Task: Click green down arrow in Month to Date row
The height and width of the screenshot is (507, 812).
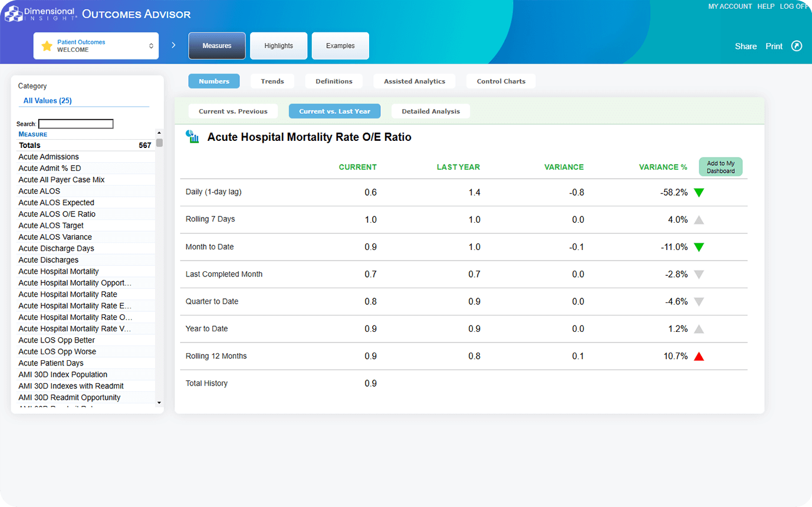Action: (x=699, y=247)
